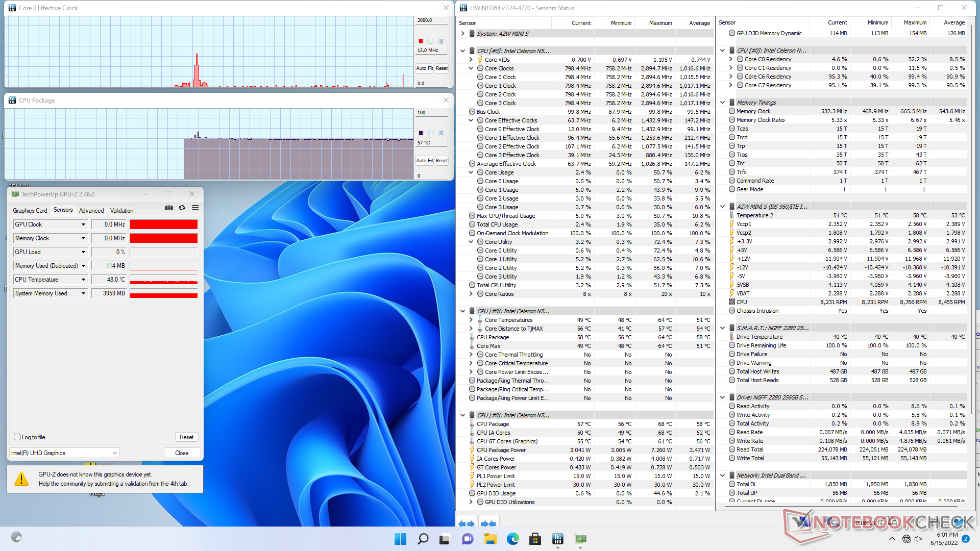This screenshot has height=551, width=980.
Task: Click the GPU-Z refresh icon
Action: tap(182, 208)
